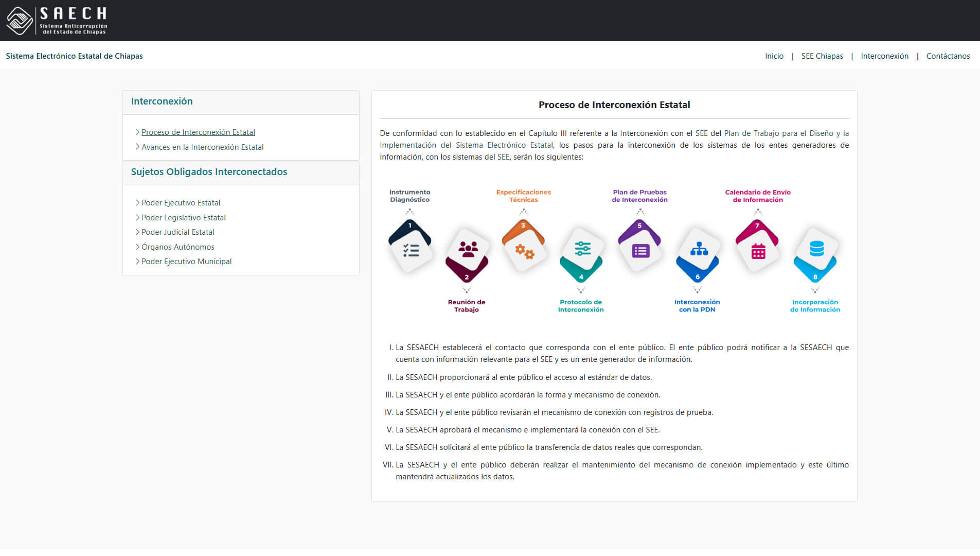The image size is (980, 556).
Task: Click step VI about transferencia de datos reales
Action: [x=549, y=447]
